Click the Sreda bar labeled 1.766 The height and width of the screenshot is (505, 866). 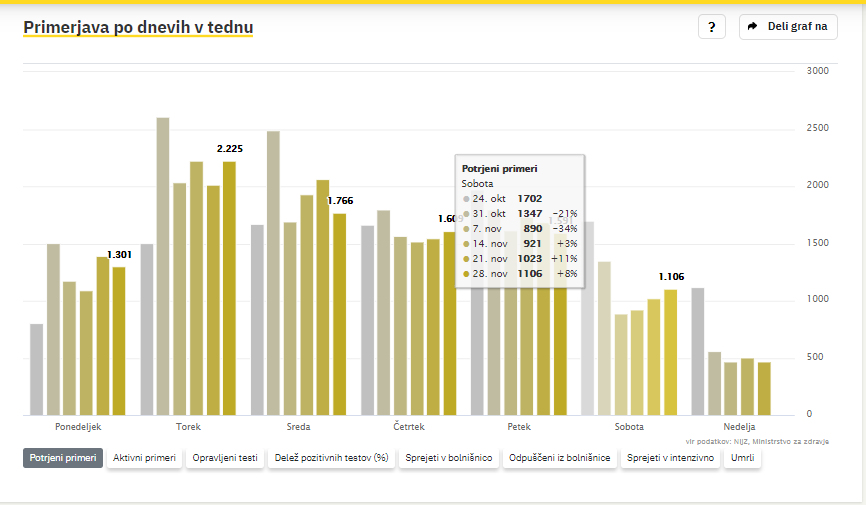[340, 314]
